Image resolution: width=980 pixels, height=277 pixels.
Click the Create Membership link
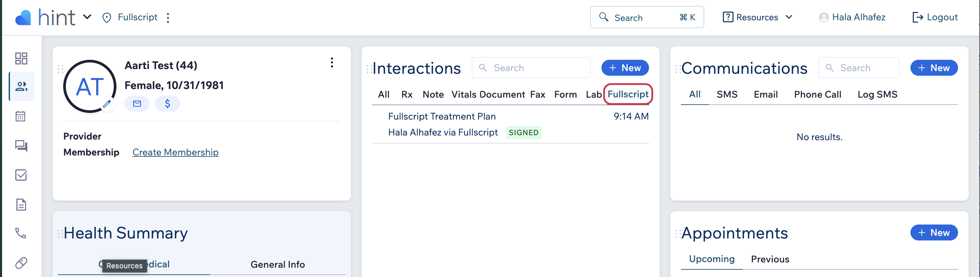coord(175,152)
